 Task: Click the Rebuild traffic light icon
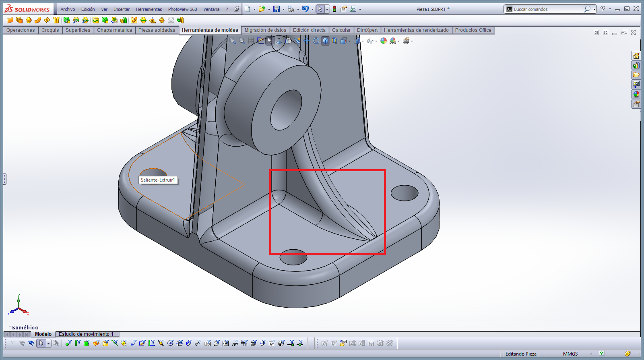[334, 9]
